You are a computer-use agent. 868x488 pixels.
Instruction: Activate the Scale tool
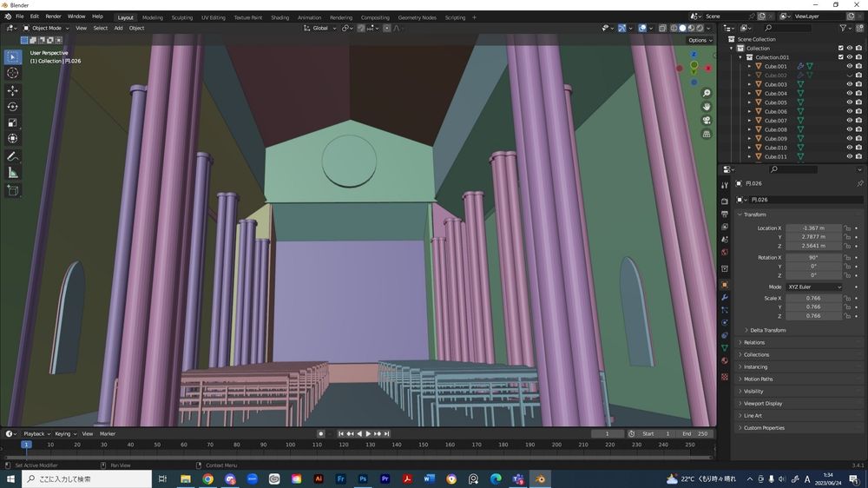tap(13, 122)
